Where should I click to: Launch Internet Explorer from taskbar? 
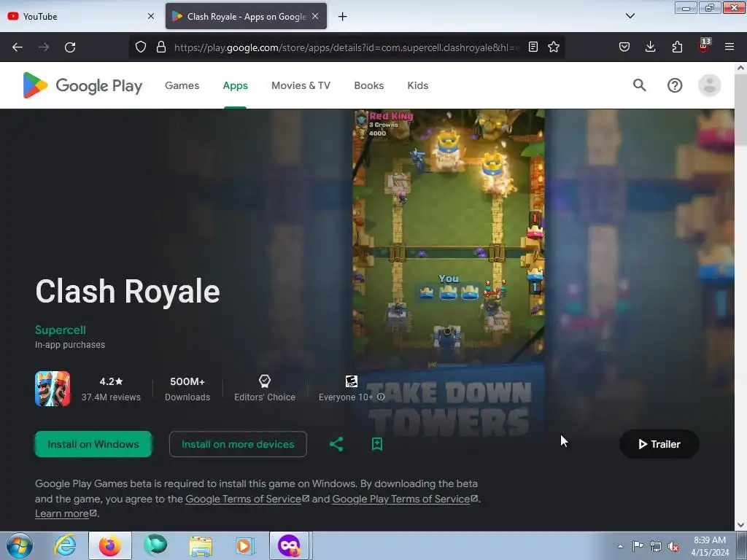click(x=65, y=545)
